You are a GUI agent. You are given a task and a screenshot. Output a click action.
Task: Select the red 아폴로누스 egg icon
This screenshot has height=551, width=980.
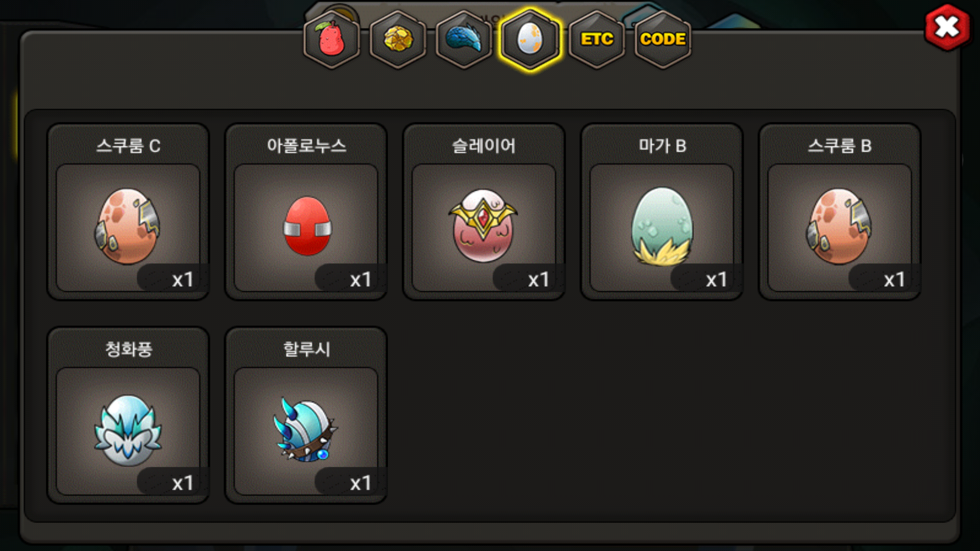point(307,226)
